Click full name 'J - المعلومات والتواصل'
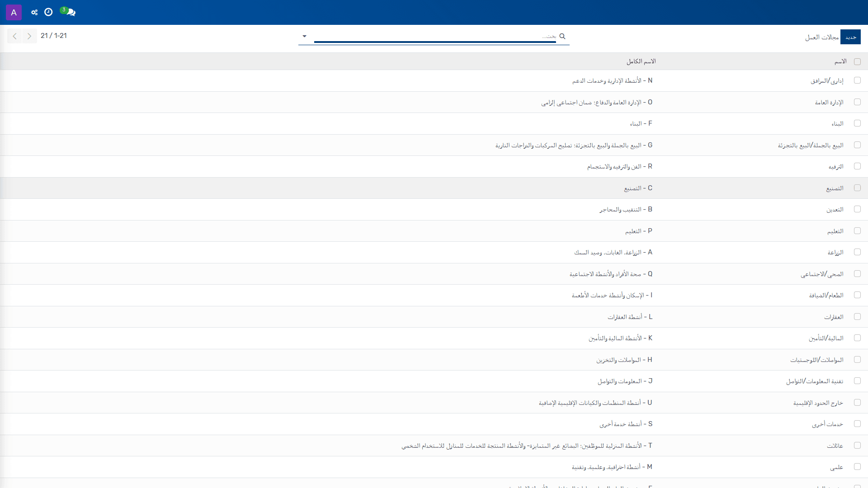868x488 pixels. click(x=625, y=381)
